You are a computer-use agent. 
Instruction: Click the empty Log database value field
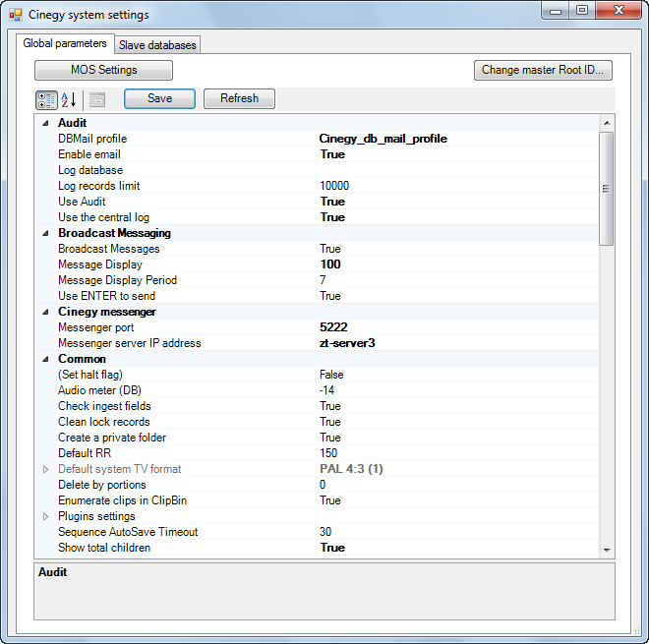[457, 170]
